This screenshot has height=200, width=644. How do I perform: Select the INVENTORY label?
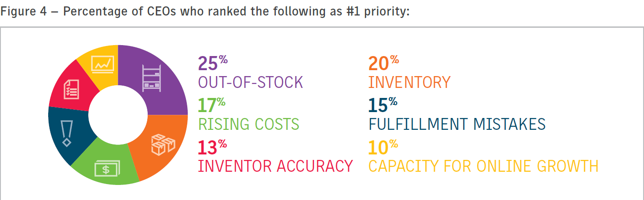click(409, 82)
